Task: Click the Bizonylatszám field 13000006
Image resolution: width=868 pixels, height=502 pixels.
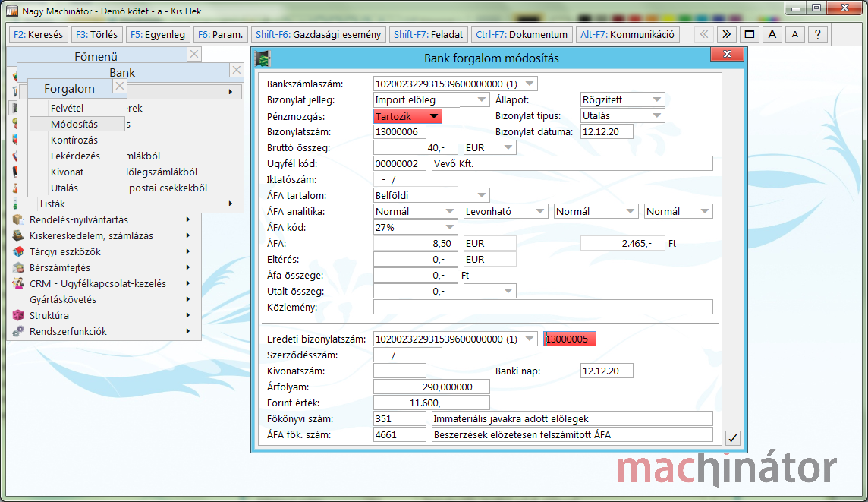Action: 400,132
